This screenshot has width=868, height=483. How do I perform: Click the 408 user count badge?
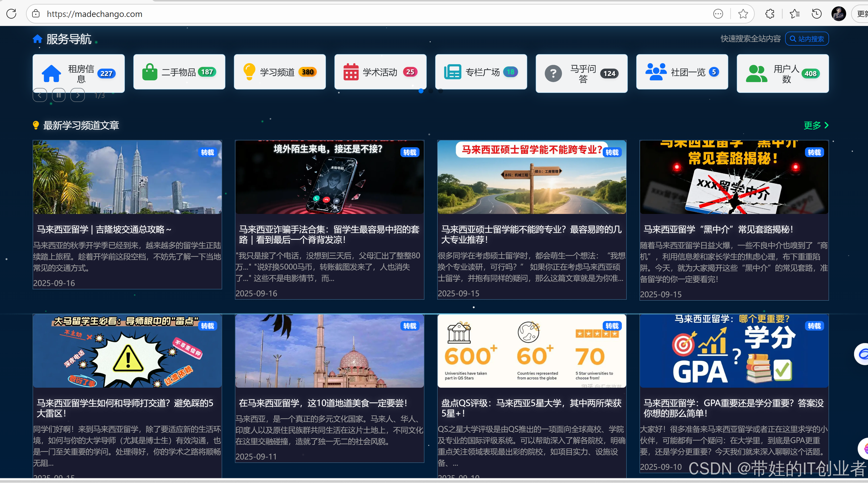pos(810,74)
